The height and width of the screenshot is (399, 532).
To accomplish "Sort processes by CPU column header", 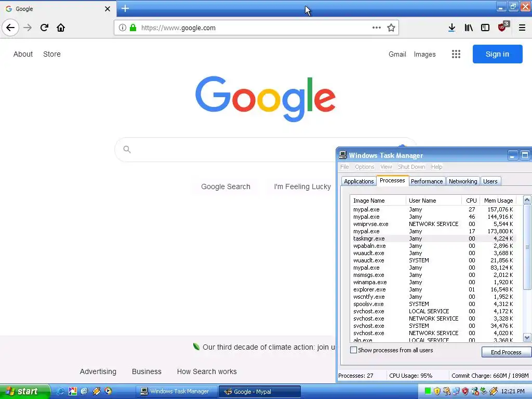I will [x=471, y=201].
